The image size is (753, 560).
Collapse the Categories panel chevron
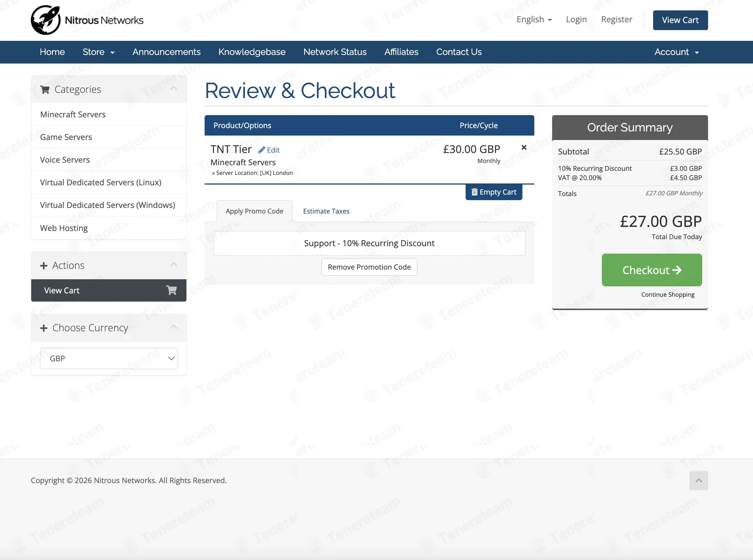[x=174, y=89]
